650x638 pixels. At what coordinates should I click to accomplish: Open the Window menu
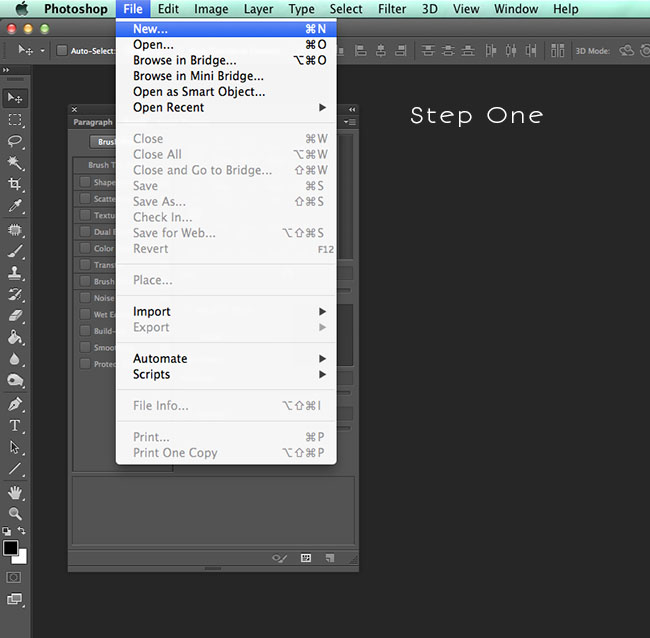point(516,9)
